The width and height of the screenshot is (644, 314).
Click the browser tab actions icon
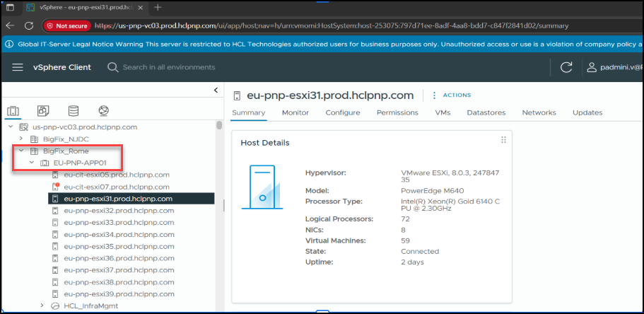pos(10,7)
